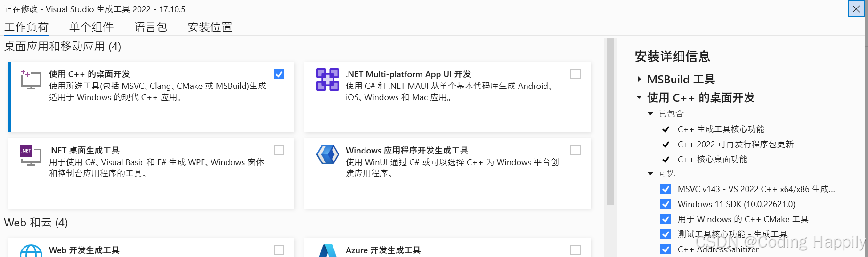Click the '用于 Windows 的 C++ CMake 工具' label
Image resolution: width=868 pixels, height=257 pixels.
pos(743,219)
